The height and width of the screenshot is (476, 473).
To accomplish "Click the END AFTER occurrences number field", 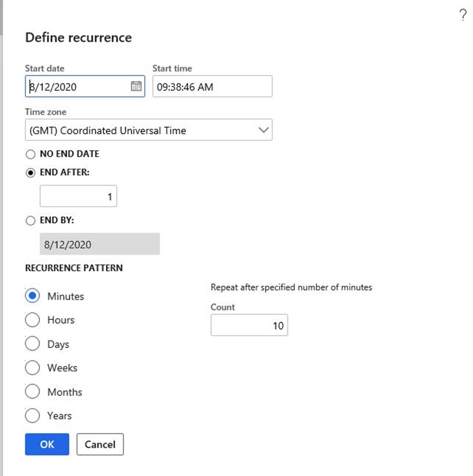I will (x=78, y=197).
